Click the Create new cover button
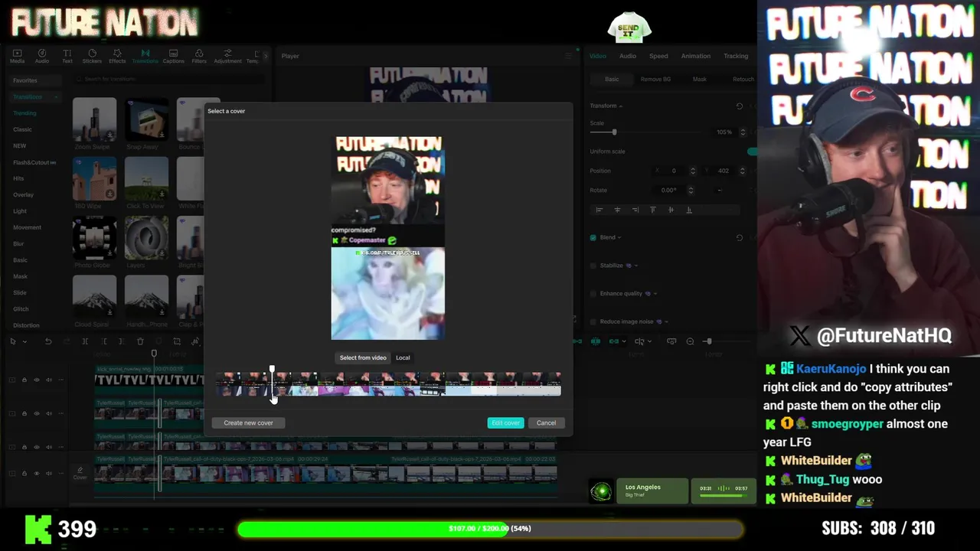 (248, 422)
